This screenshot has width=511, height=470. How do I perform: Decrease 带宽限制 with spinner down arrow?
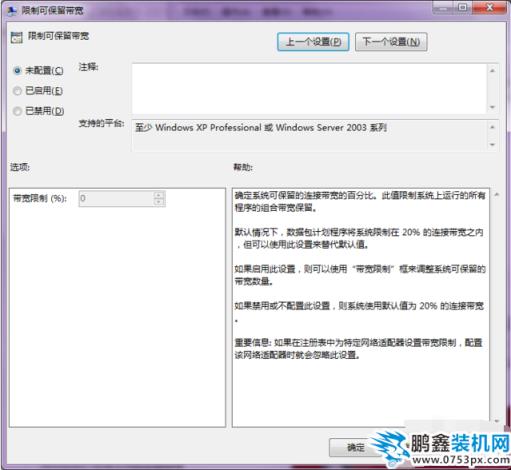(159, 202)
